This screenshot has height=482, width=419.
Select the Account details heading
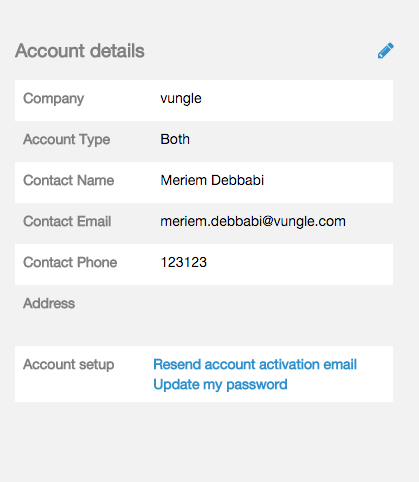pyautogui.click(x=80, y=51)
